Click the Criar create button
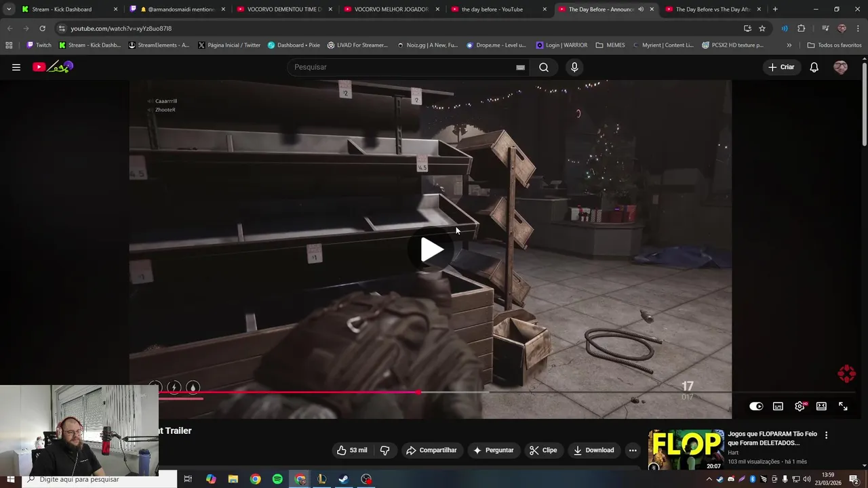Viewport: 868px width, 488px height. (781, 67)
